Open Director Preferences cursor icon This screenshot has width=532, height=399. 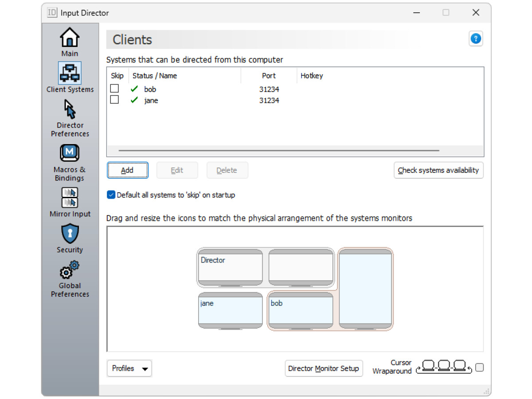[x=70, y=109]
